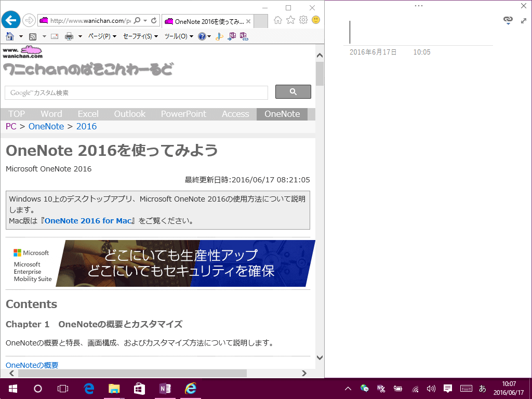Select the OneNote navigation tab

coord(282,114)
